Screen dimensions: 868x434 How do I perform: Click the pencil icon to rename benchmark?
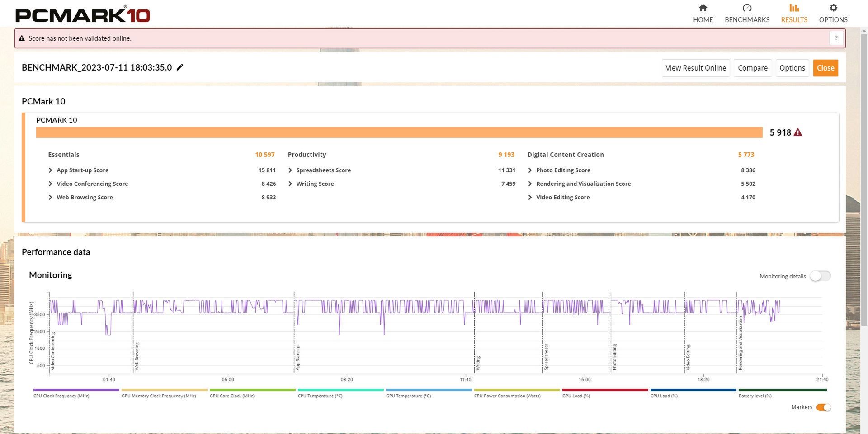pos(180,67)
